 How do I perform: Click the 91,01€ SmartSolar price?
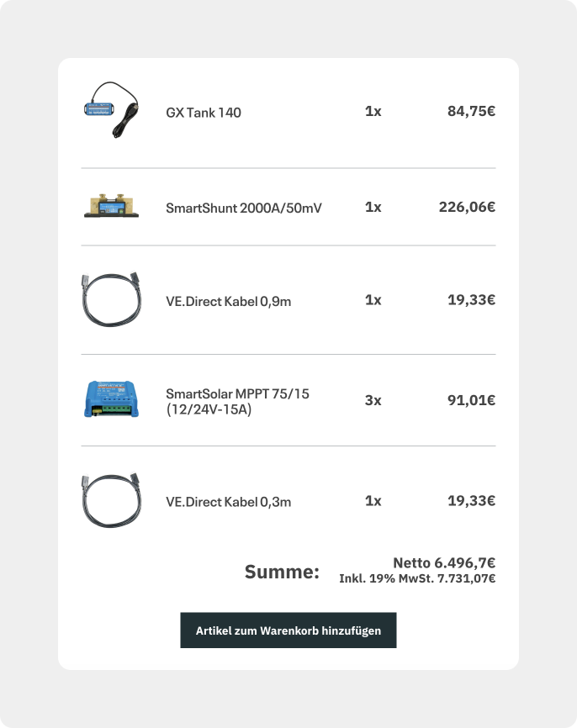[471, 400]
